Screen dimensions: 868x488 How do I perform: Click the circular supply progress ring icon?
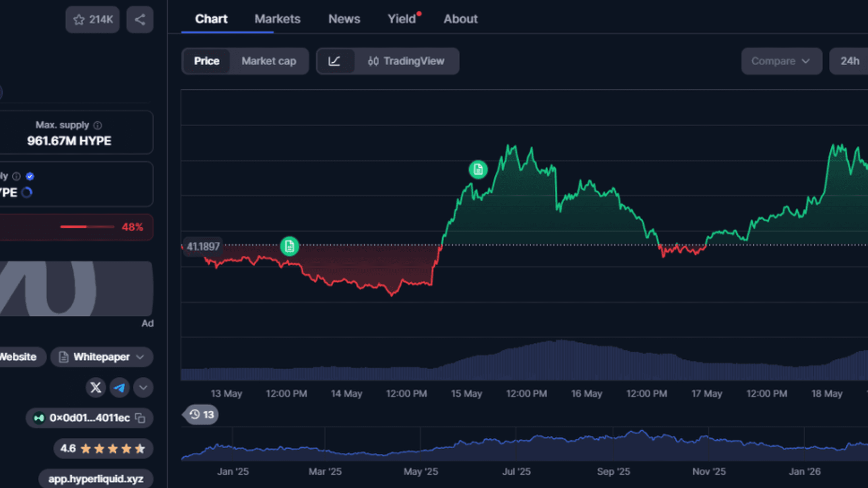[x=27, y=192]
